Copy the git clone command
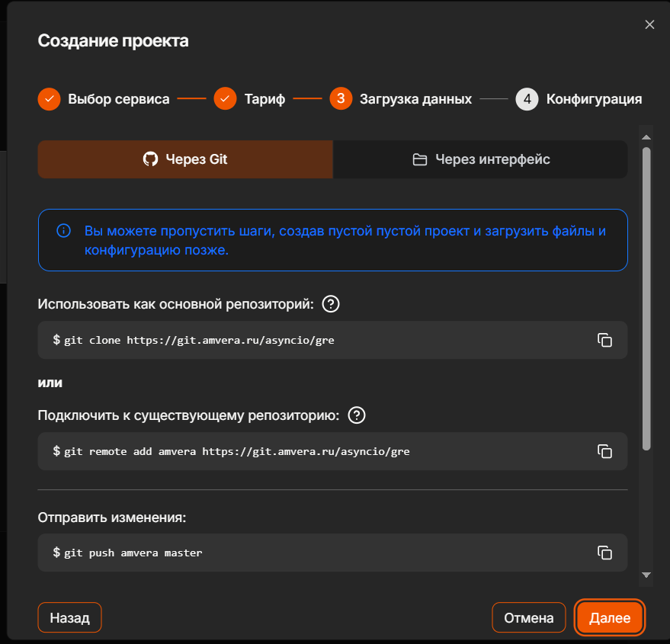670x644 pixels. pyautogui.click(x=605, y=340)
